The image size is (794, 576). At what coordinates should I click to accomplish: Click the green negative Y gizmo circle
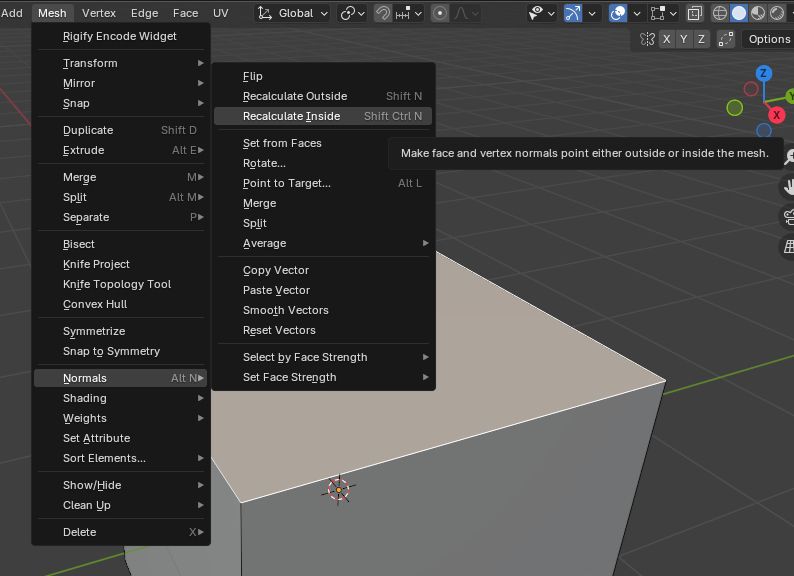(x=734, y=107)
